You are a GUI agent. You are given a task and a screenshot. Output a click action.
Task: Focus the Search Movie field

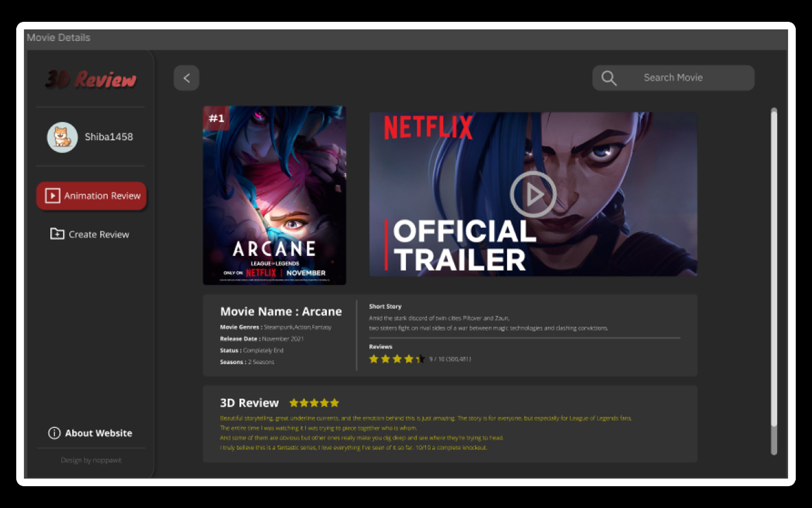tap(673, 78)
